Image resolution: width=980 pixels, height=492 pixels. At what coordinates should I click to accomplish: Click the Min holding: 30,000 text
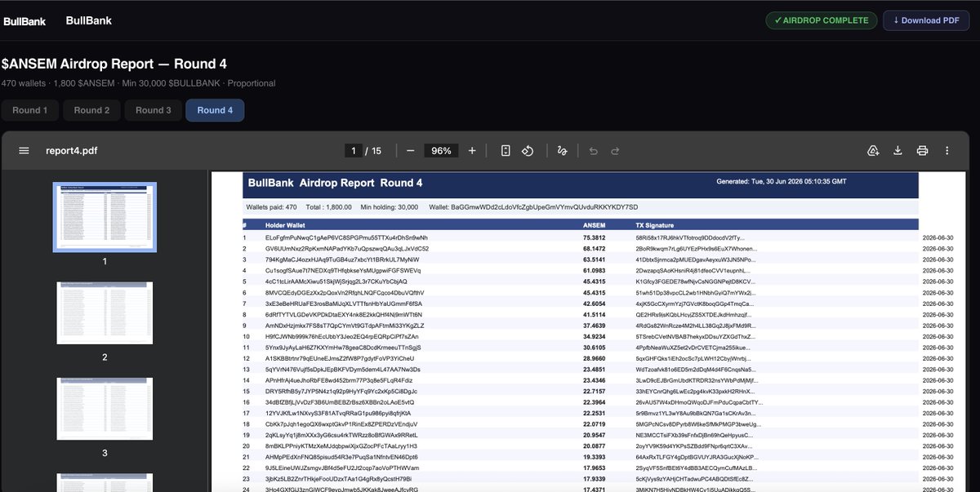390,207
